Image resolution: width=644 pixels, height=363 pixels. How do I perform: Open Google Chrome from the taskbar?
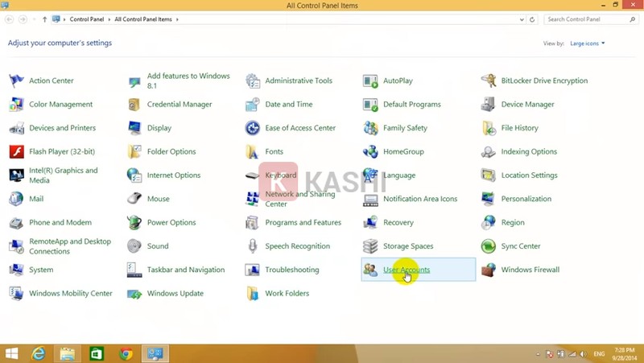[x=126, y=353]
